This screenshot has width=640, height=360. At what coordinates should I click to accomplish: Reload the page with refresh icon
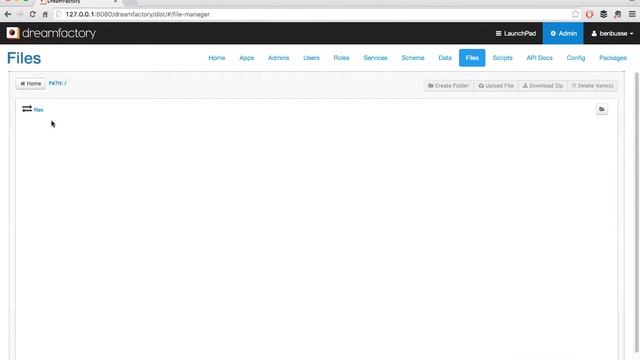point(32,14)
